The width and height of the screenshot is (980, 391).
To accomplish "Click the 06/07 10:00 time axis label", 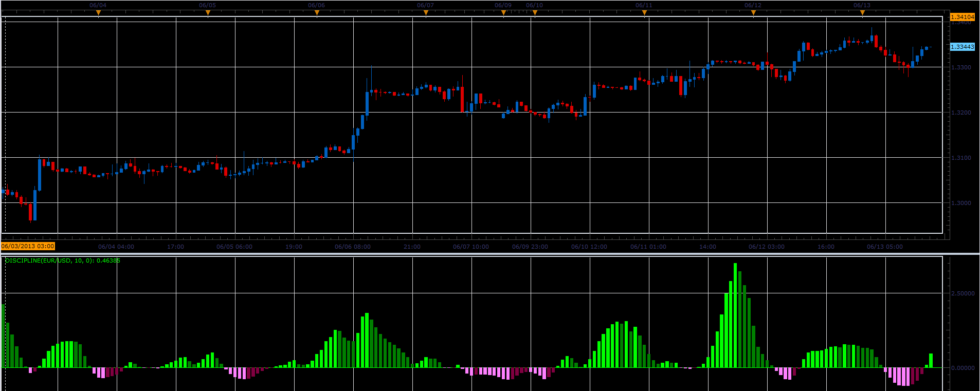I will pyautogui.click(x=471, y=247).
